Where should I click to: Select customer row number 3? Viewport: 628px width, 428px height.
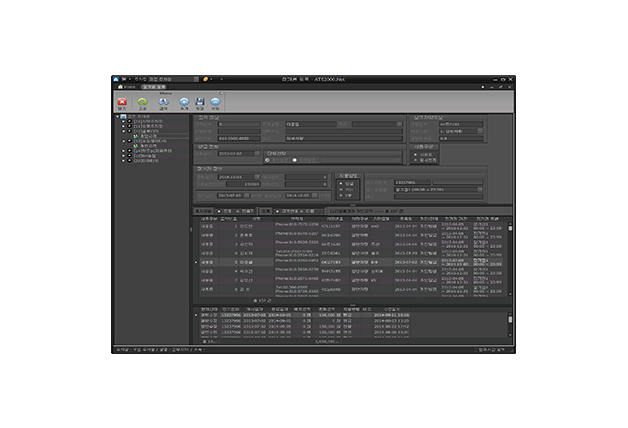click(352, 244)
